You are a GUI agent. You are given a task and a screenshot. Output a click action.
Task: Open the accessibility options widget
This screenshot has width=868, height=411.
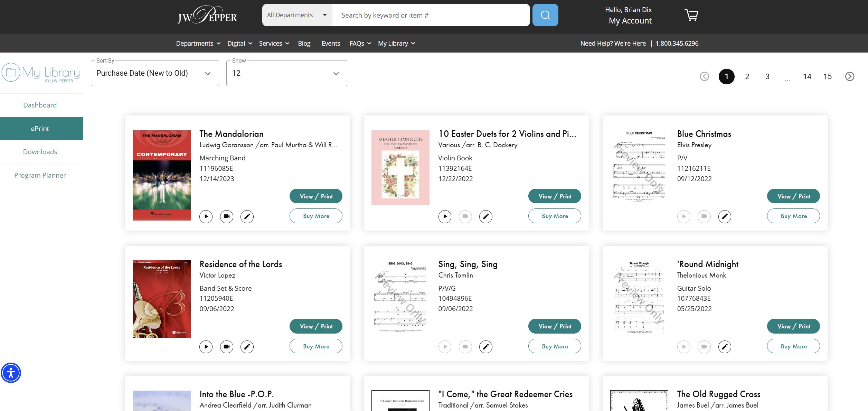(x=11, y=373)
